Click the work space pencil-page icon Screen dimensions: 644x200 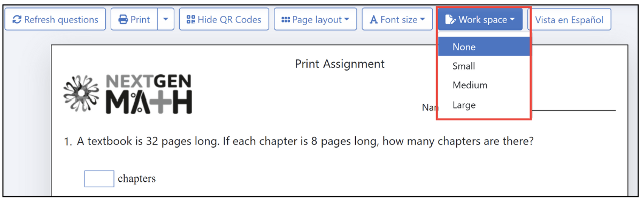pos(450,20)
